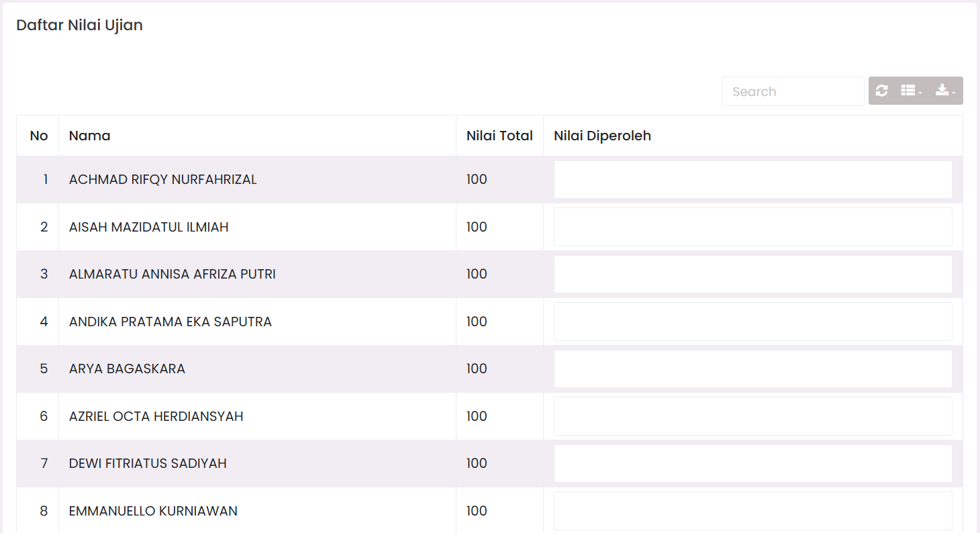Select row number 3 cell
Image resolution: width=980 pixels, height=533 pixels.
[38, 274]
